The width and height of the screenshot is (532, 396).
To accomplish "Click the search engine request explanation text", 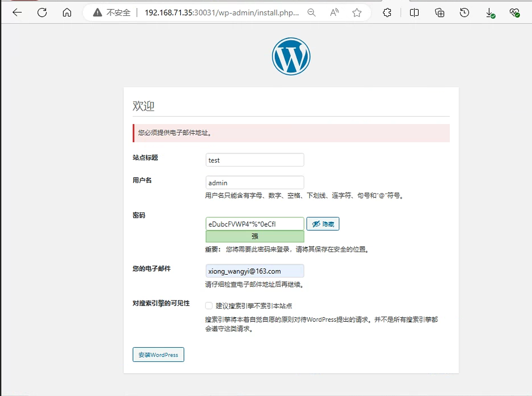I will point(322,324).
